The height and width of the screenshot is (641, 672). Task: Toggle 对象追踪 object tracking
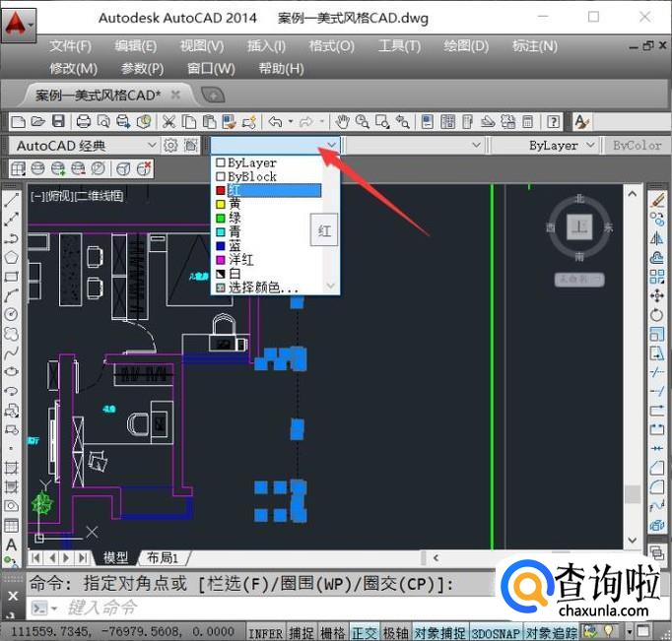pyautogui.click(x=552, y=633)
